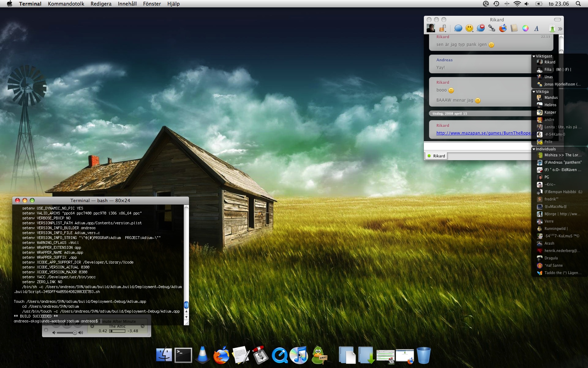
Task: Collapse the Individuals contact group
Action: click(x=534, y=149)
